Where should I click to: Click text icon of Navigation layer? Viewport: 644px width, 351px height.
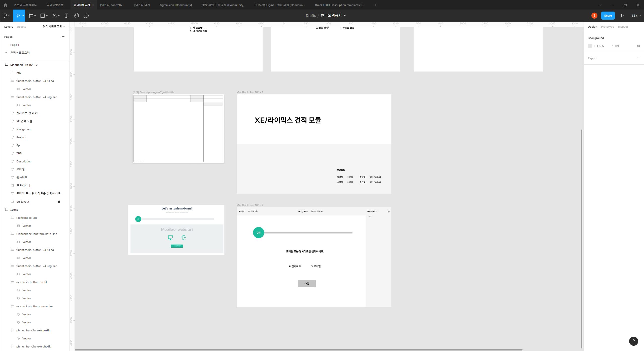coord(12,129)
